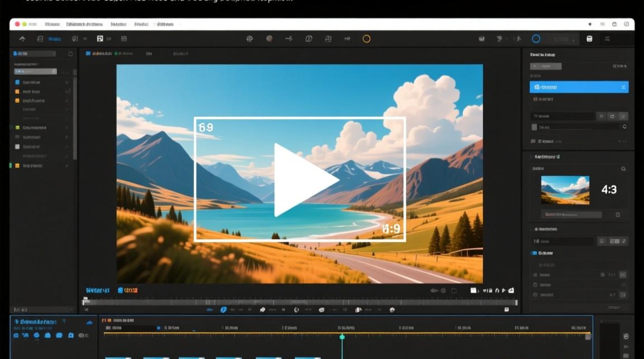This screenshot has height=359, width=644.
Task: Click the blue circular icon below the scrubber bar
Action: pos(223,310)
